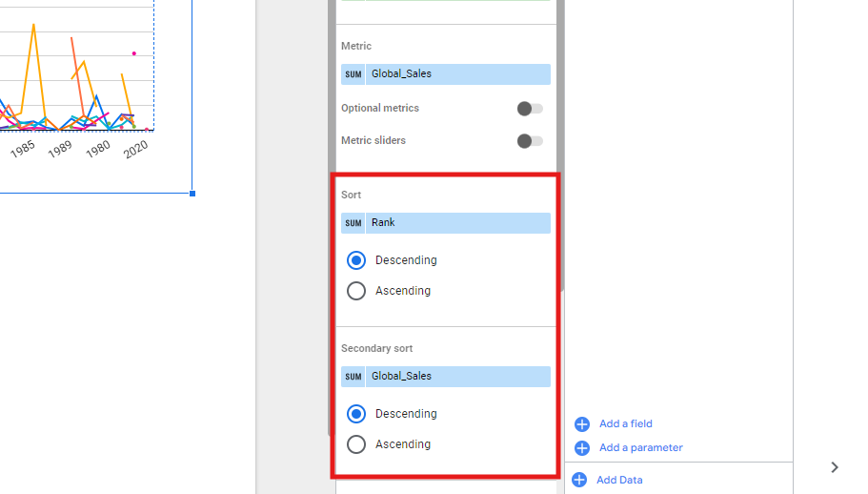Turn on the Metric sliders switch
Viewport: 868px width, 494px height.
(530, 141)
